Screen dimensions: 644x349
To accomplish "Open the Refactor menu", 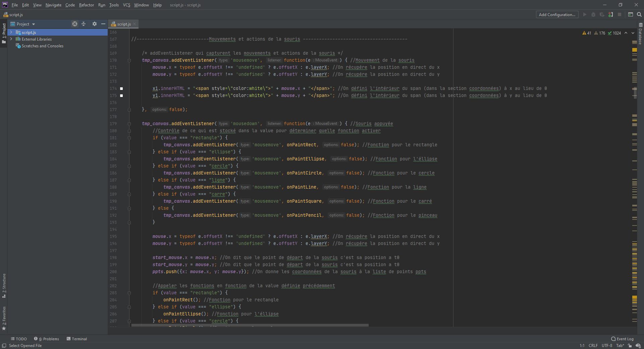I will 86,5.
